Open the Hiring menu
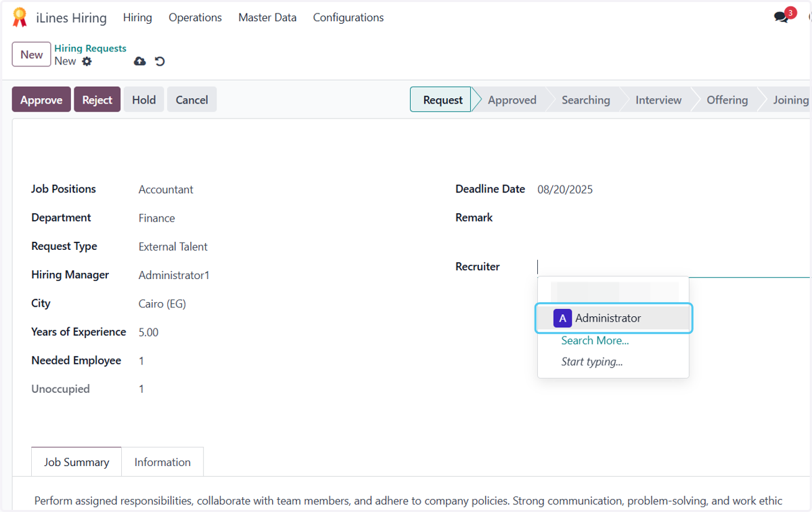The width and height of the screenshot is (812, 512). pyautogui.click(x=137, y=18)
